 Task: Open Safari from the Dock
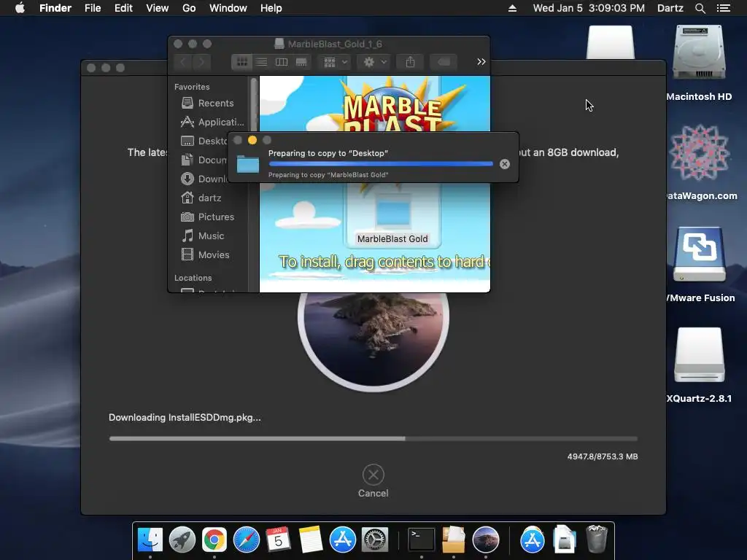(247, 540)
